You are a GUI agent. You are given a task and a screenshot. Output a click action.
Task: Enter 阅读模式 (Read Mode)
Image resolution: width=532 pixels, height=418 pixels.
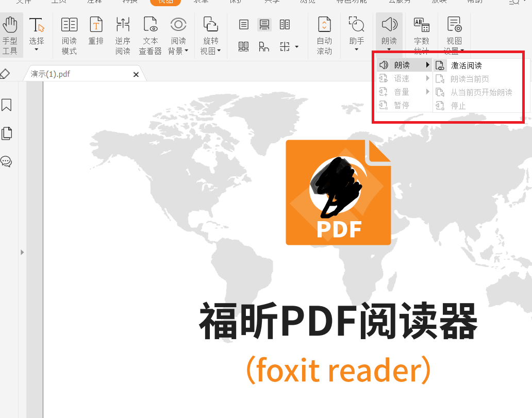pos(69,34)
